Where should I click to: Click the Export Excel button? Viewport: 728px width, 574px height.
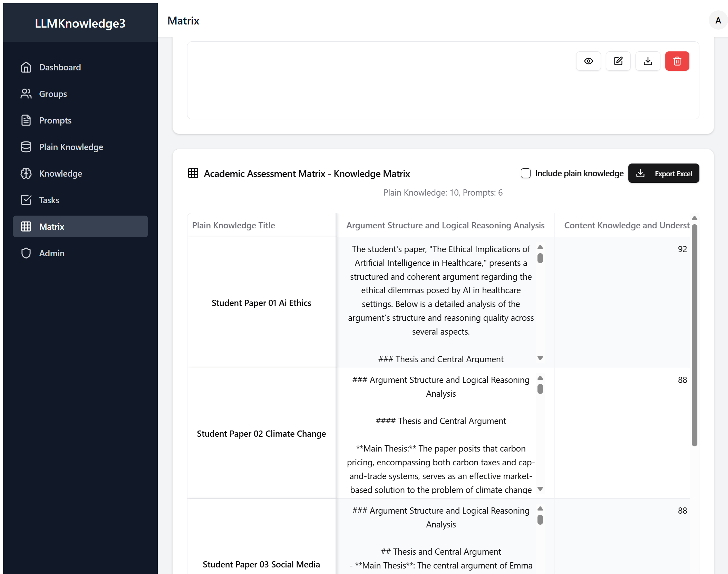tap(663, 173)
